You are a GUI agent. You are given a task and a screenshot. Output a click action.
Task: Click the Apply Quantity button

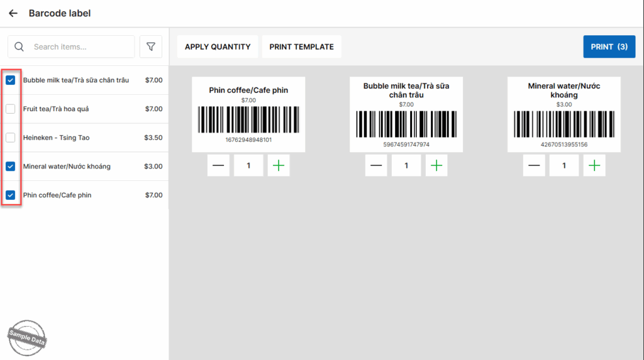click(x=218, y=46)
